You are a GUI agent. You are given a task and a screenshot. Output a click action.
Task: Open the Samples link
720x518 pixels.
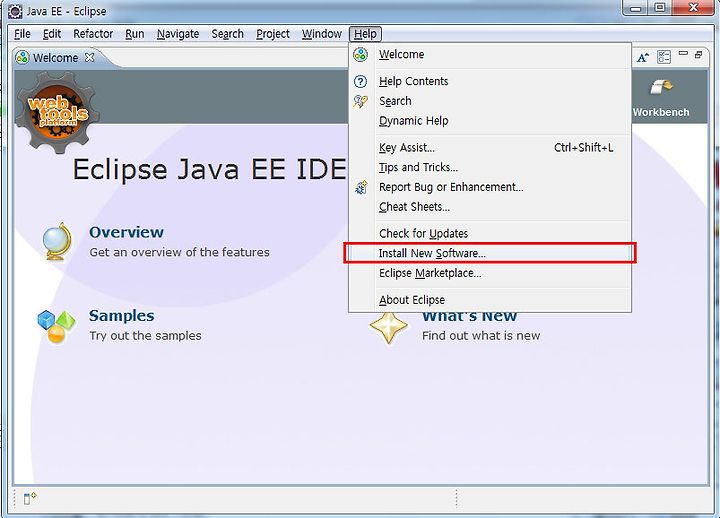[x=122, y=315]
